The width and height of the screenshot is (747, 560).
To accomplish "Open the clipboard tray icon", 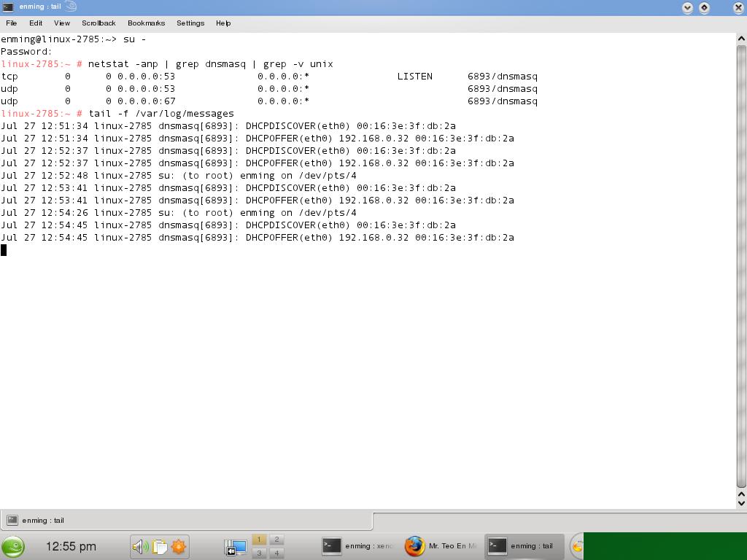I will coord(160,547).
